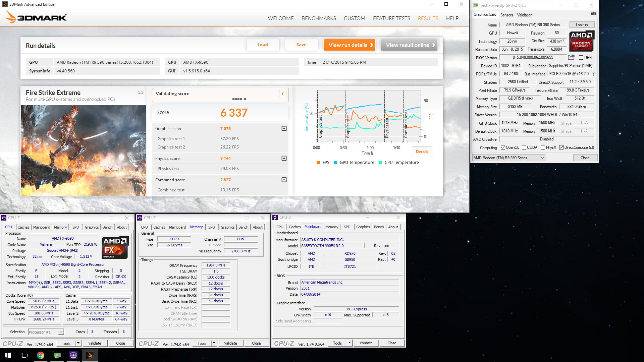This screenshot has width=644, height=362.
Task: Open the Processor #1 selection dropdown
Action: click(x=46, y=332)
